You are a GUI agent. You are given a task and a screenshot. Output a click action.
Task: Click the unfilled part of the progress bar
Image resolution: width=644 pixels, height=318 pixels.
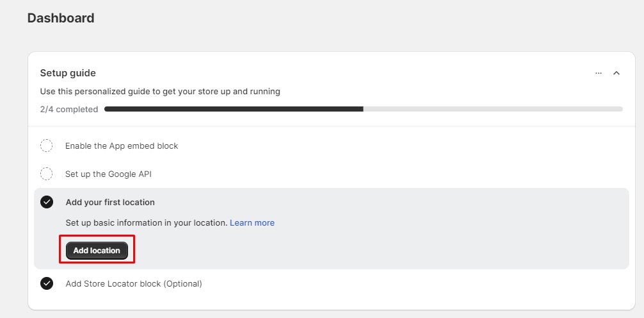point(493,109)
